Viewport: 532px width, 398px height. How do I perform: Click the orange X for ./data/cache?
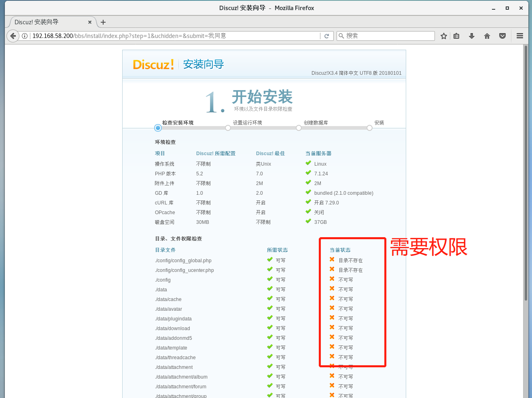pos(332,299)
